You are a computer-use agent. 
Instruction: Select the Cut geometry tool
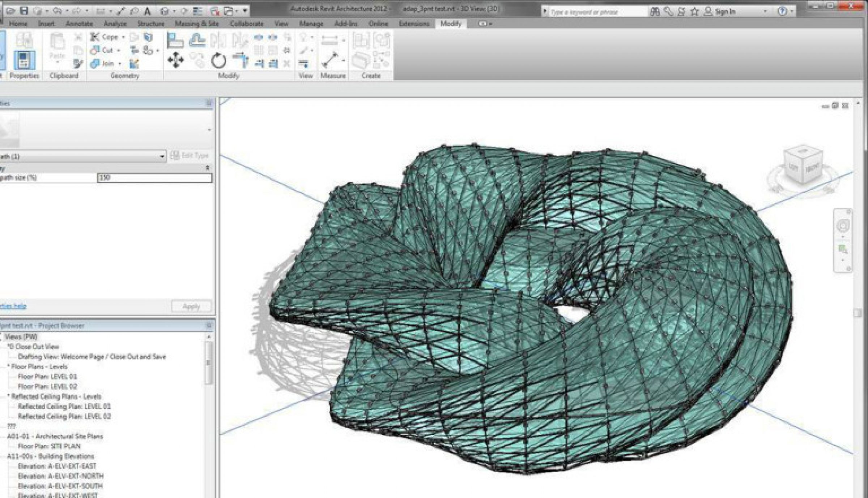97,50
